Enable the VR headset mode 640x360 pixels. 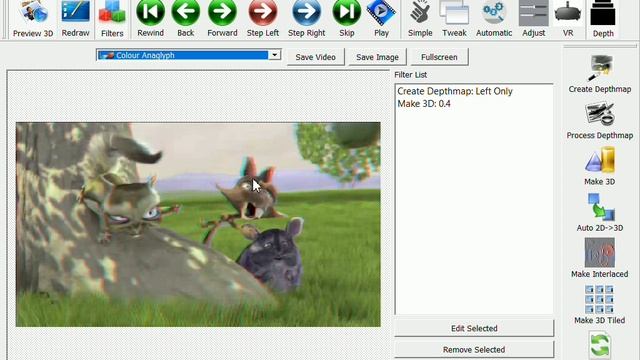(x=568, y=19)
